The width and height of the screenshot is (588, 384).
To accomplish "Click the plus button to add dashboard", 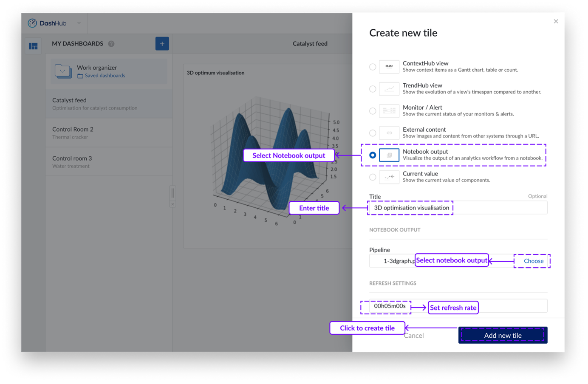I will pos(162,44).
